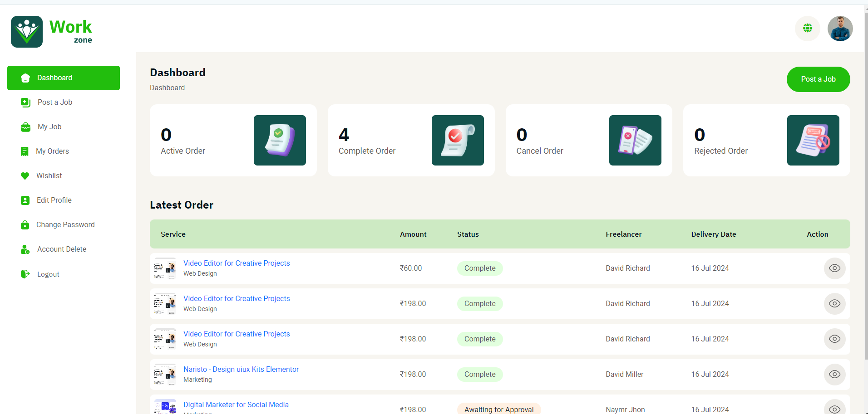The image size is (868, 414).
Task: Go to Edit Profile in sidebar
Action: pyautogui.click(x=54, y=200)
